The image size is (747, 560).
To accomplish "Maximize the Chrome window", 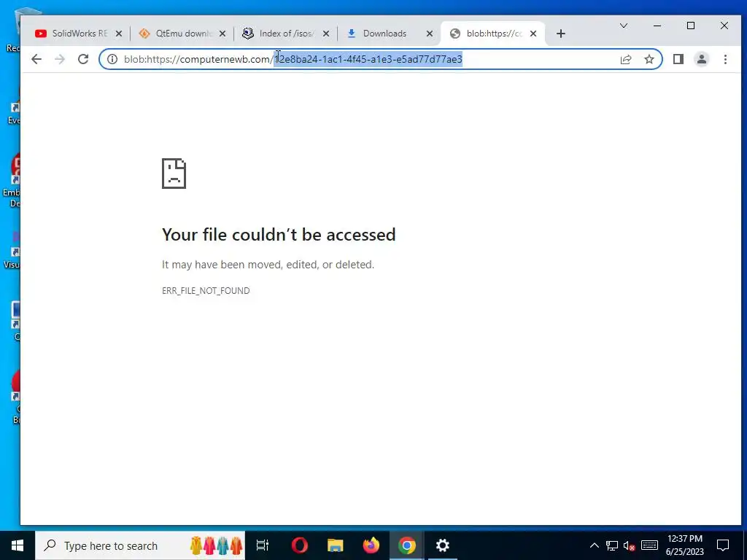I will pos(691,26).
